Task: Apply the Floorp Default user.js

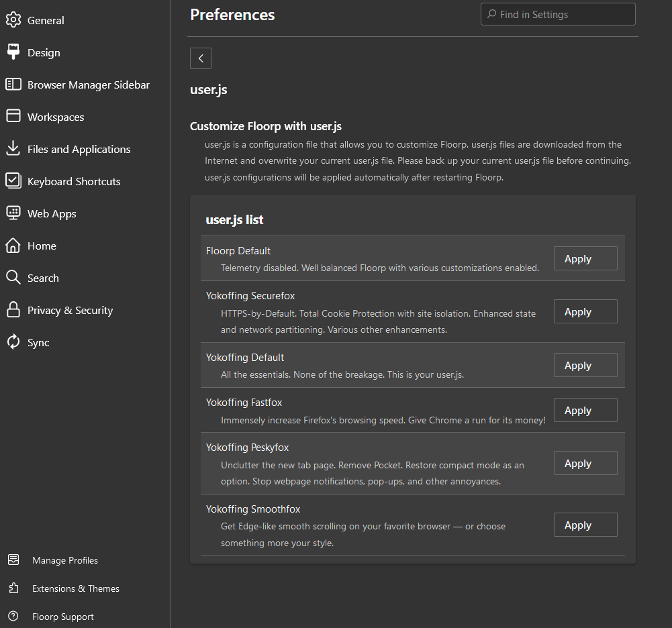Action: (x=585, y=258)
